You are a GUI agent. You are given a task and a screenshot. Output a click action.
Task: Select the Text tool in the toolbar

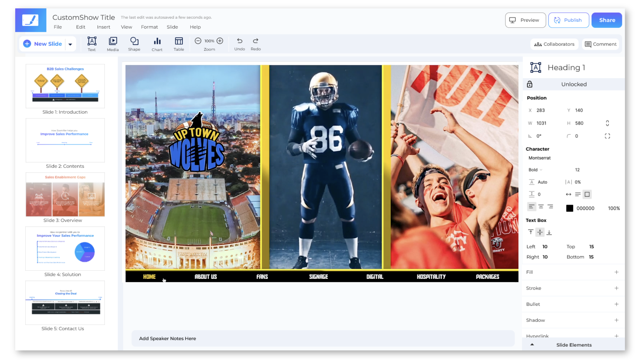click(92, 43)
